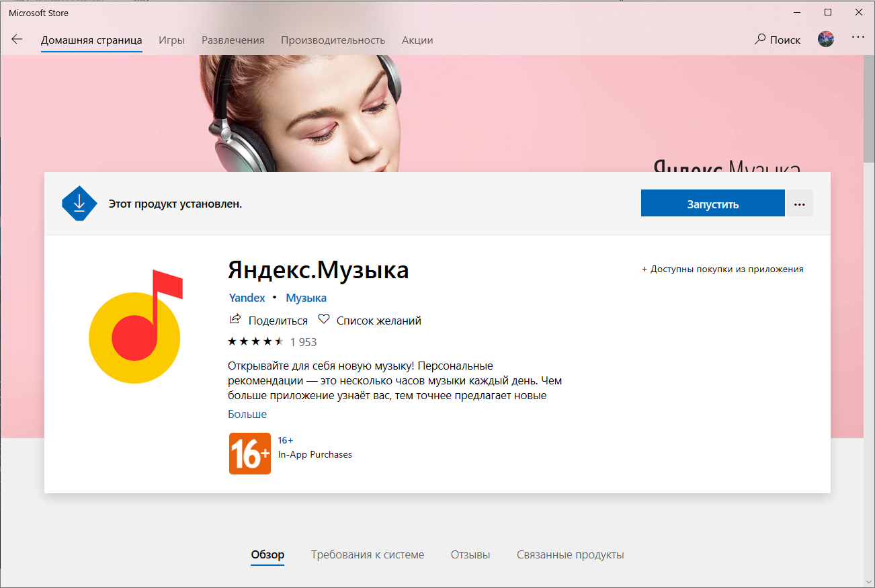
Task: Expand description with Больше link
Action: [247, 414]
